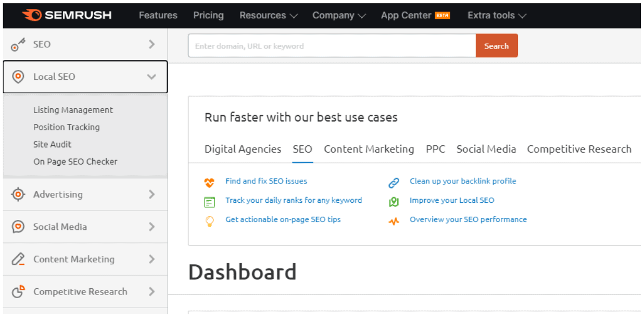This screenshot has width=644, height=319.
Task: Expand the Content Marketing section arrow
Action: tap(151, 259)
